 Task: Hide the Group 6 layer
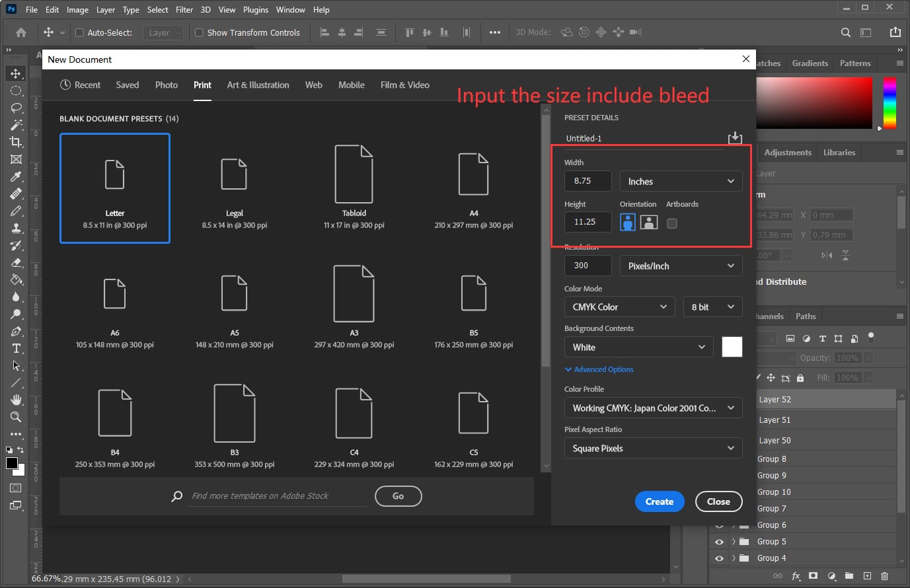point(719,525)
